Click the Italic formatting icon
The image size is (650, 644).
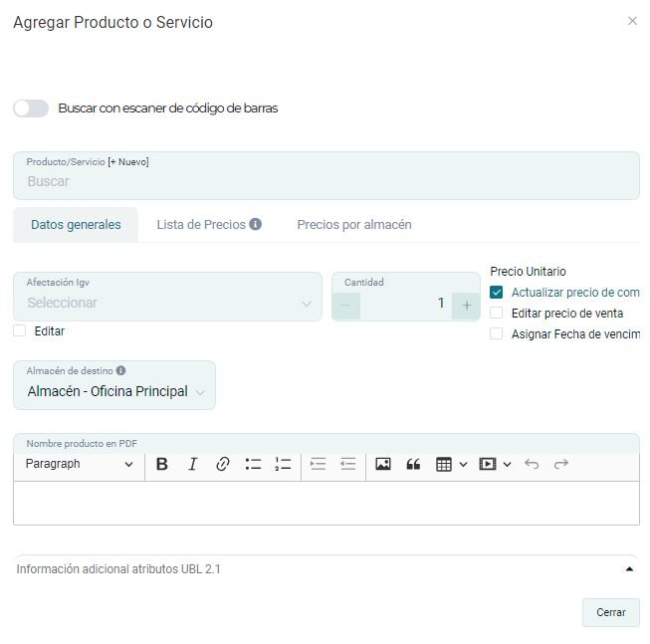pos(193,464)
